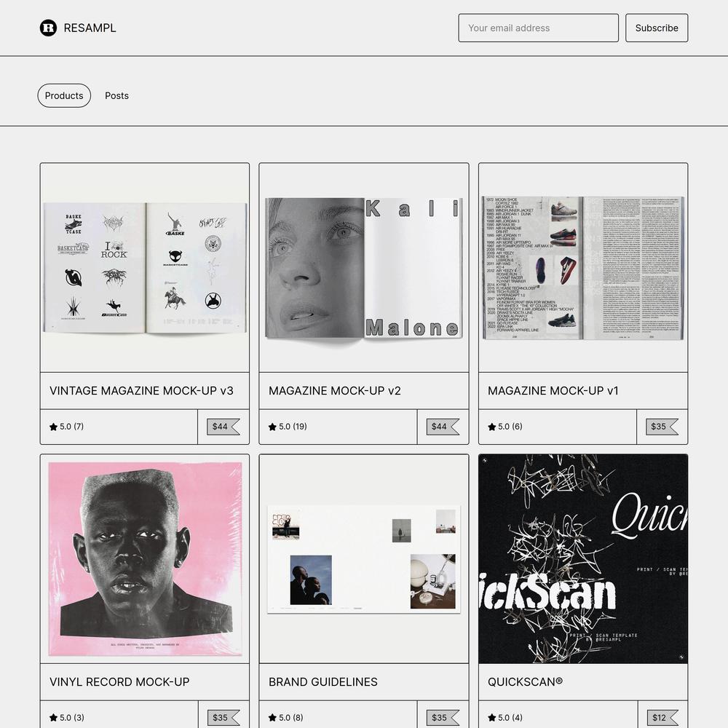Focus the Your email address field
The image size is (728, 728).
pyautogui.click(x=538, y=28)
